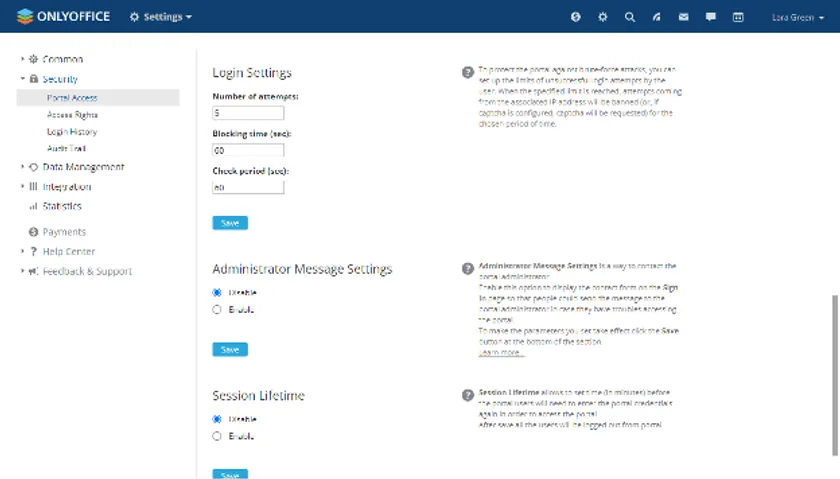Screen dimensions: 840x479
Task: Open the Settings module dropdown
Action: pos(161,17)
